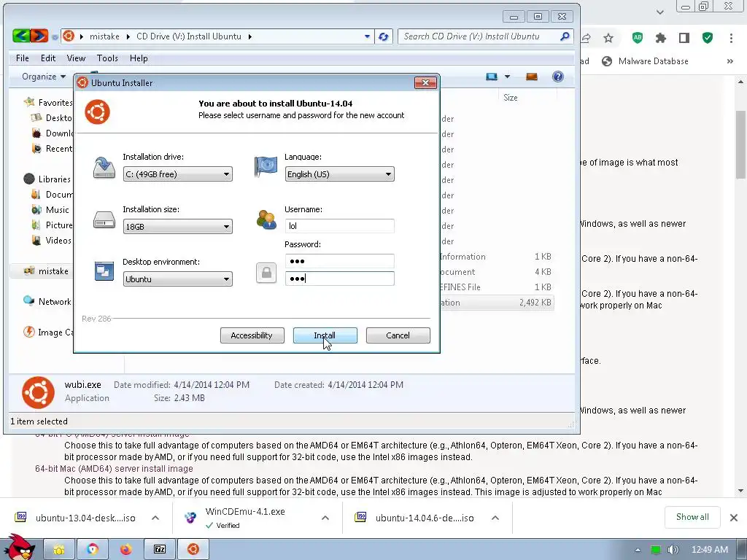This screenshot has width=747, height=560.
Task: Open the address bar history dropdown
Action: click(367, 36)
